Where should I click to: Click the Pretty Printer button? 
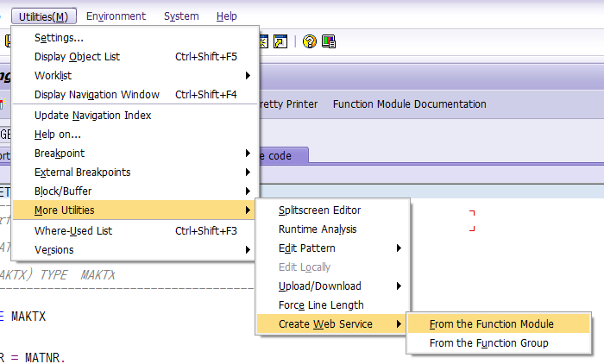click(x=289, y=104)
